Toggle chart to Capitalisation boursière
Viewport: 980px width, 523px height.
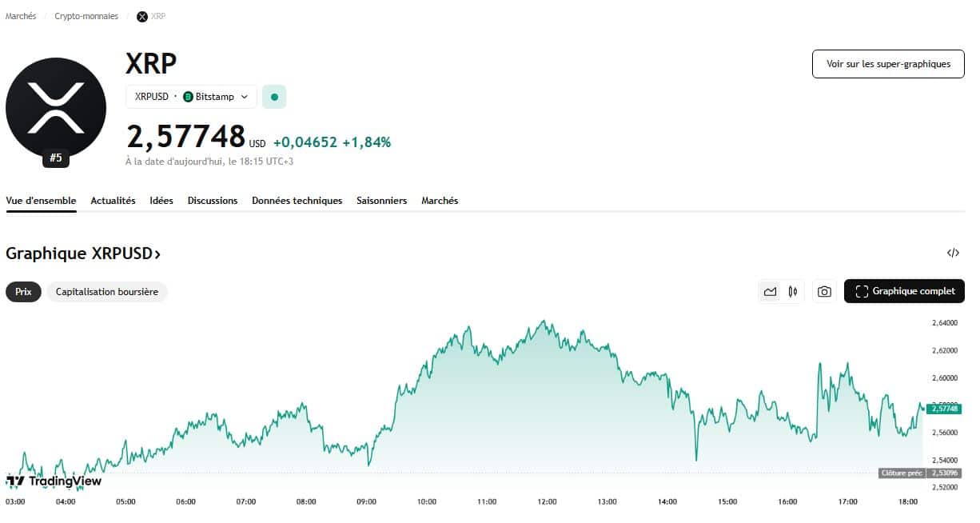click(x=107, y=292)
